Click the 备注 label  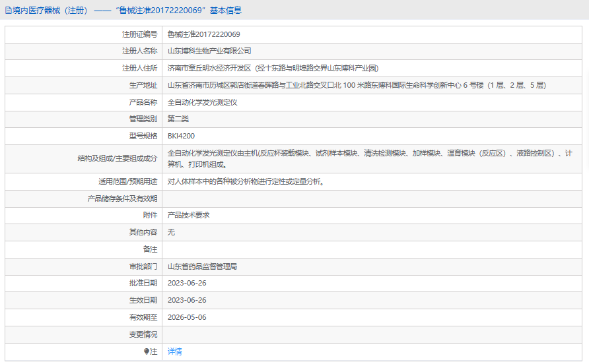click(x=151, y=249)
